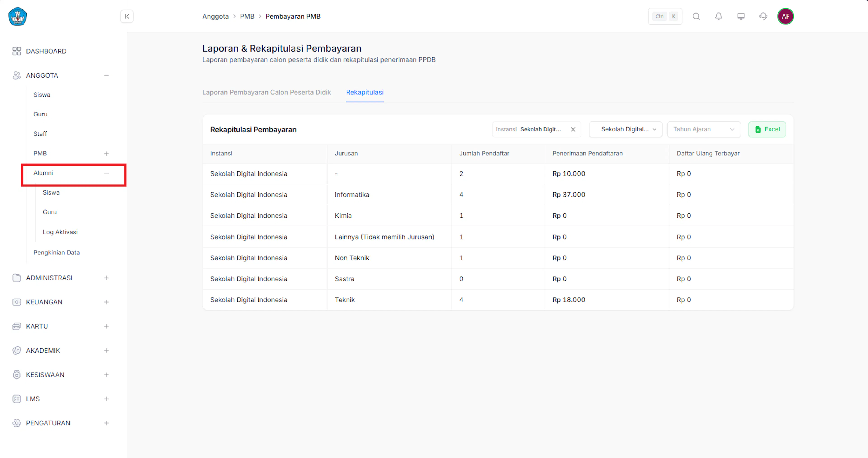Select the Rekapitulasi tab

tap(365, 92)
